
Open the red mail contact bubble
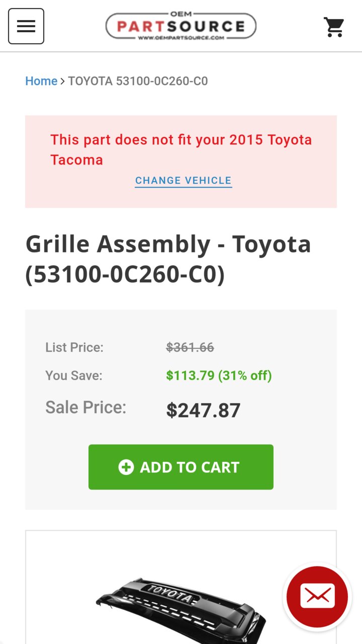[x=317, y=597]
